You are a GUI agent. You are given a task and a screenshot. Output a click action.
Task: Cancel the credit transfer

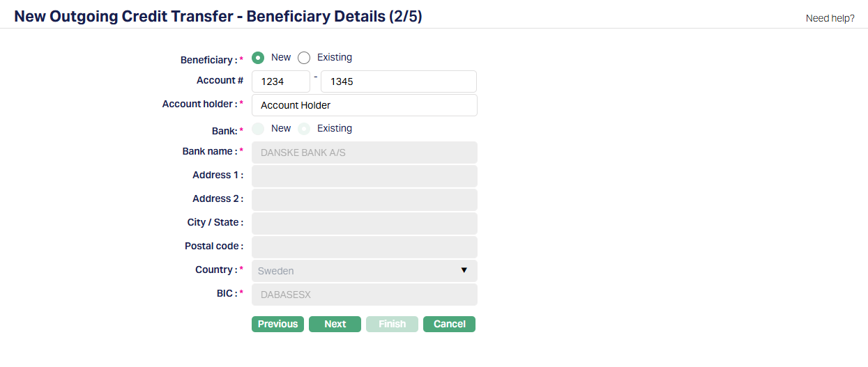[449, 324]
